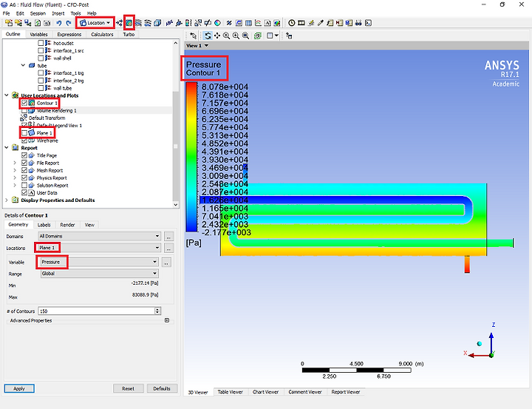Toggle the User Data checkbox

(24, 192)
